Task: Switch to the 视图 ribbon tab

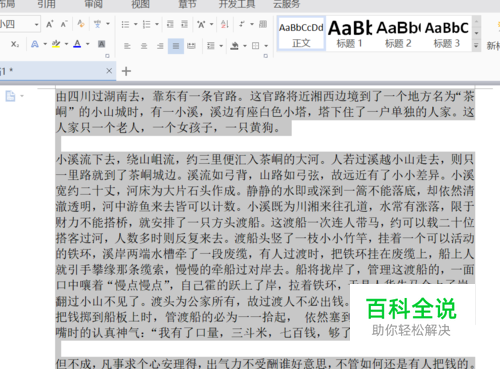Action: click(x=140, y=4)
